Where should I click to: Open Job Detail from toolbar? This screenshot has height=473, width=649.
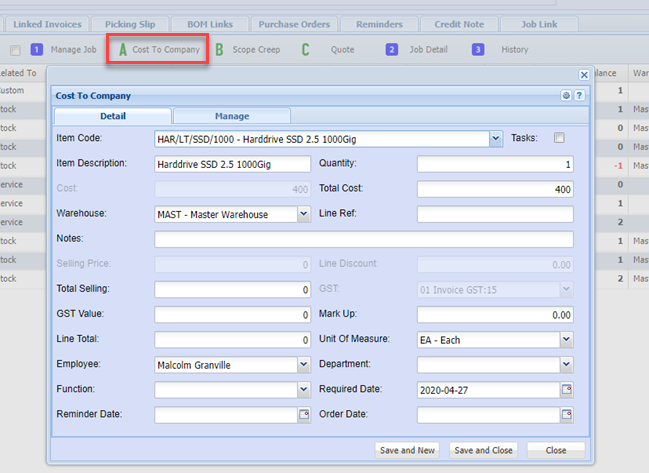point(392,49)
